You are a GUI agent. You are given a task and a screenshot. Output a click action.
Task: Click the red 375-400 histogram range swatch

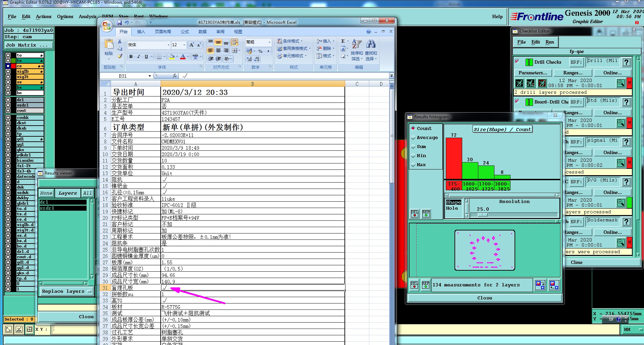point(454,186)
